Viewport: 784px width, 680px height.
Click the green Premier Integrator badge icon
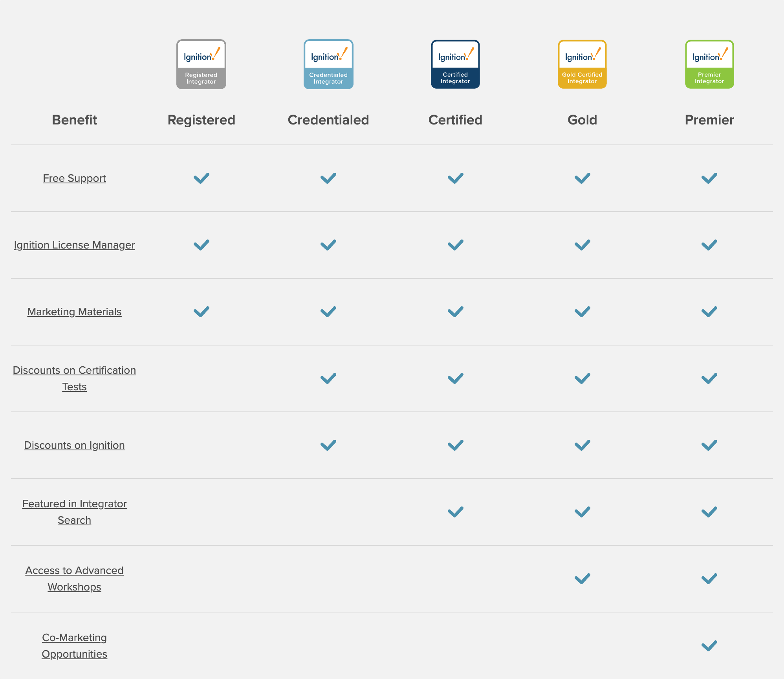point(709,64)
